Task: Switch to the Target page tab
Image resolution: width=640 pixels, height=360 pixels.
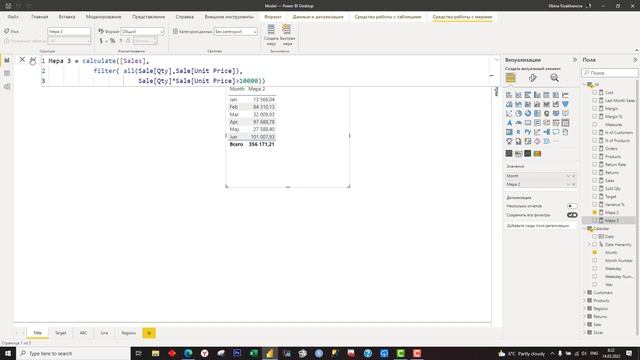Action: click(60, 333)
